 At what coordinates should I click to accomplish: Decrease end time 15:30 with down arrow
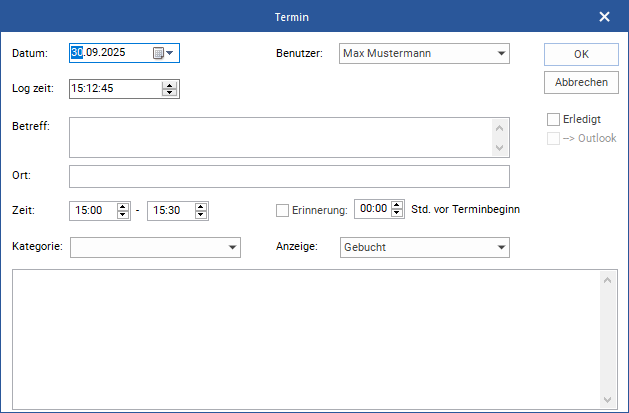click(201, 215)
